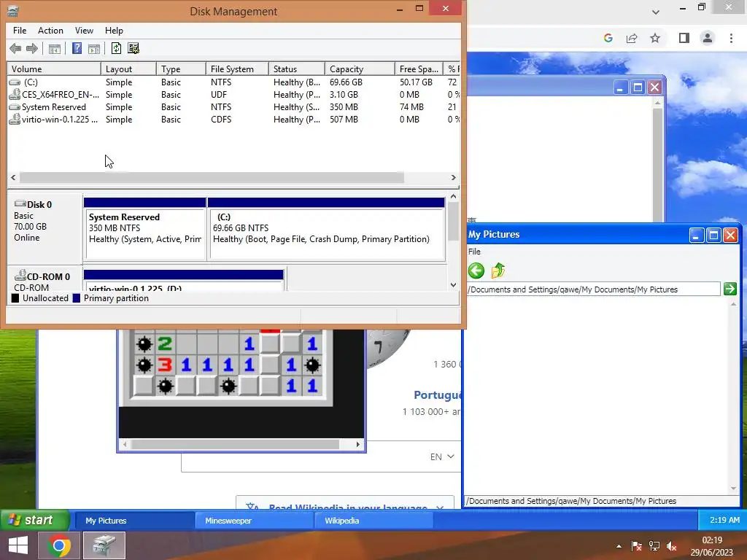Screen dimensions: 747x560
Task: Select the CES_X64FREO_EN volume row
Action: pos(233,95)
